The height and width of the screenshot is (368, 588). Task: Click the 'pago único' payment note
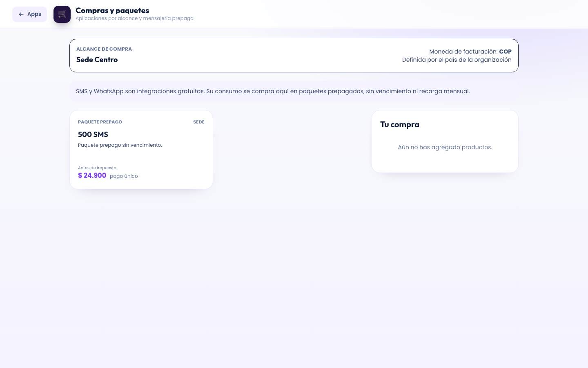click(124, 176)
